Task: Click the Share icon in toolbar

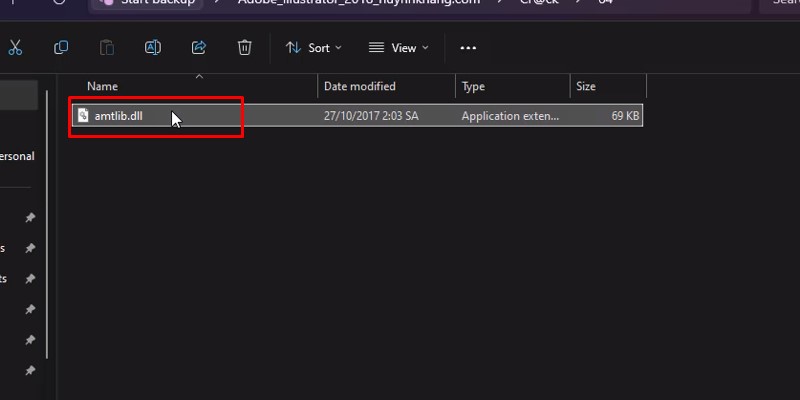Action: coord(198,47)
